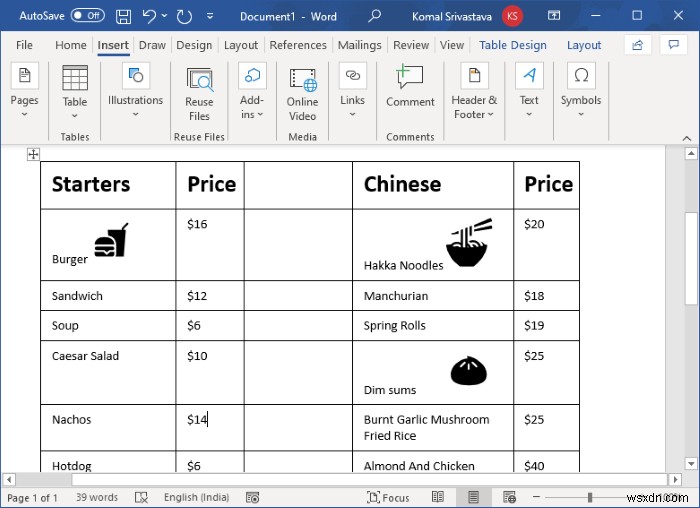This screenshot has height=508, width=700.
Task: Click the horizontal scrollbar left arrow
Action: click(x=8, y=479)
